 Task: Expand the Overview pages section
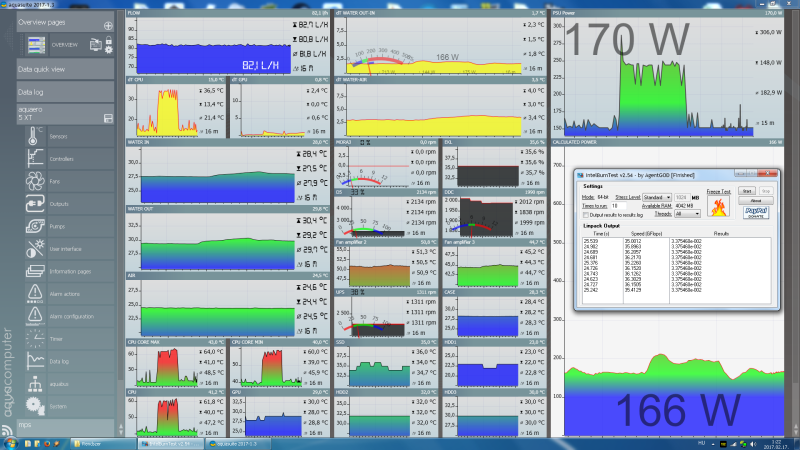coord(65,22)
